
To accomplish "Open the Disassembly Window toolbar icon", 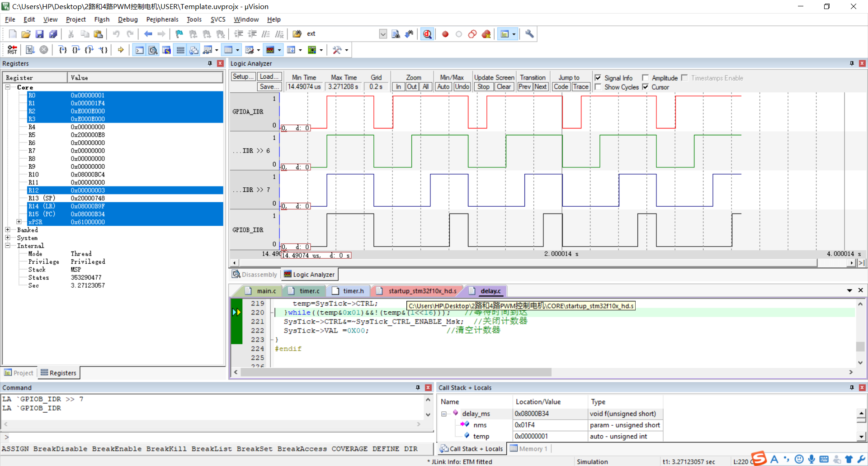I will click(153, 50).
